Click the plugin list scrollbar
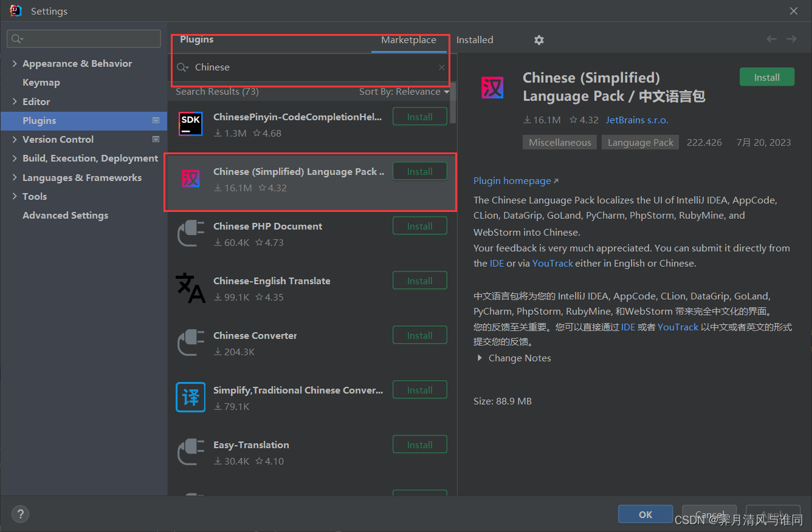This screenshot has width=812, height=532. coord(453,103)
